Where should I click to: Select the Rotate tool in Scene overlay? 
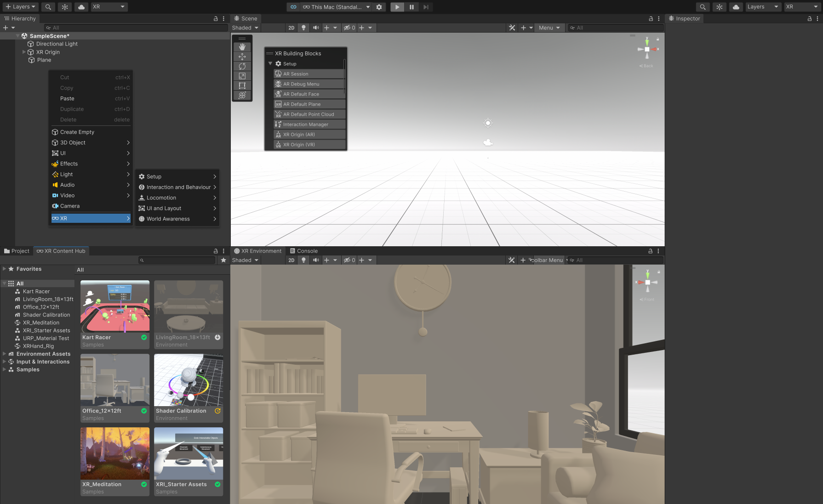coord(242,66)
